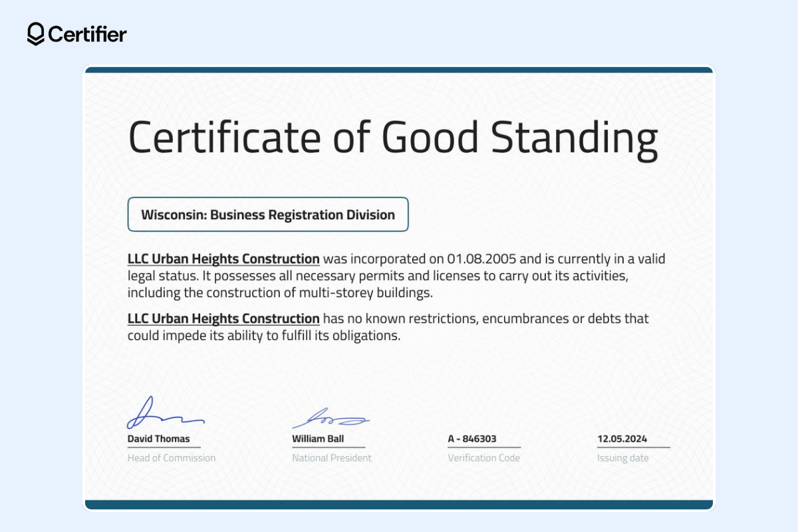798x532 pixels.
Task: Select the Certificate of Good Standing title
Action: (394, 138)
